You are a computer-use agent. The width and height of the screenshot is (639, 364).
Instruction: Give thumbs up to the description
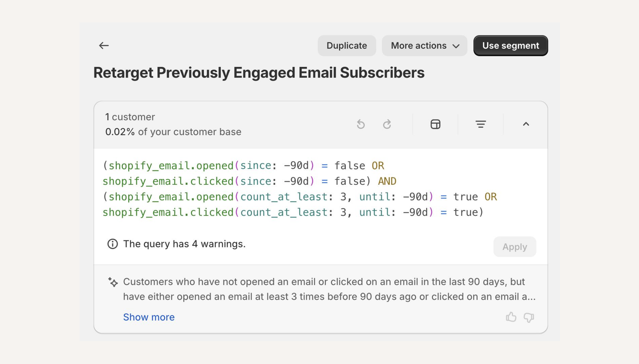[x=511, y=317]
